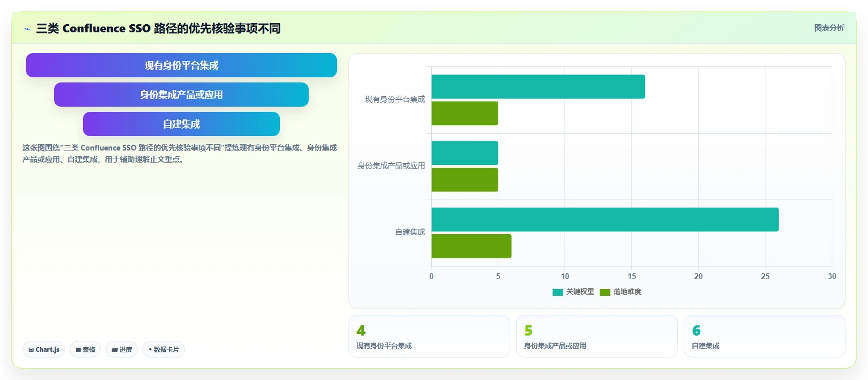Click x-axis tick value 15

[x=631, y=277]
